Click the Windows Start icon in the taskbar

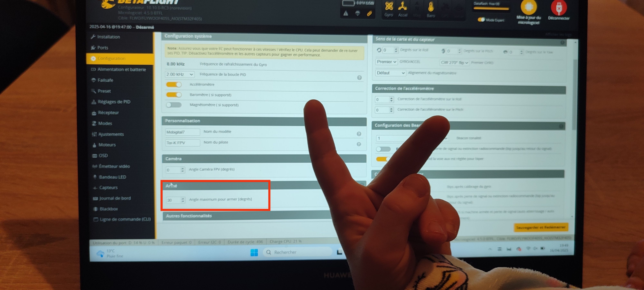click(254, 252)
